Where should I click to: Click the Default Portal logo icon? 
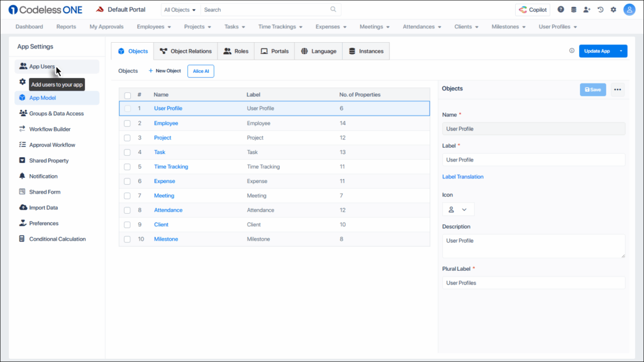(x=100, y=9)
